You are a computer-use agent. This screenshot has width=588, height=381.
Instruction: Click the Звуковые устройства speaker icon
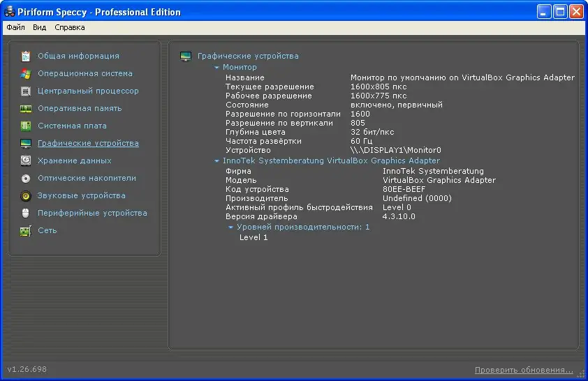(26, 195)
